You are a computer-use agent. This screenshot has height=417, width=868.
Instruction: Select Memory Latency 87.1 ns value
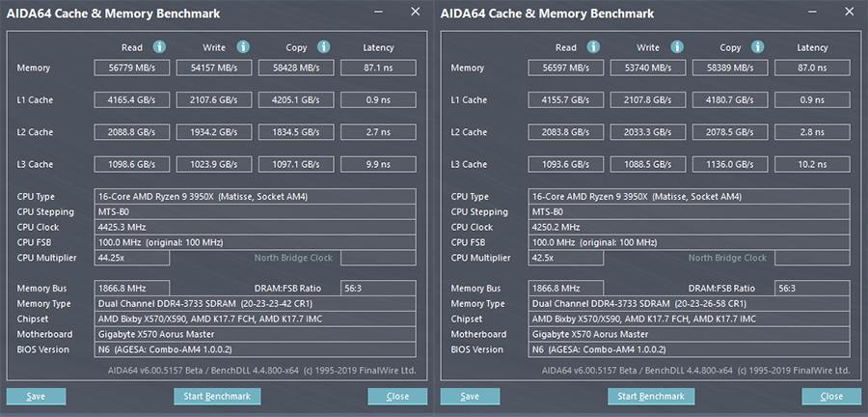(378, 69)
